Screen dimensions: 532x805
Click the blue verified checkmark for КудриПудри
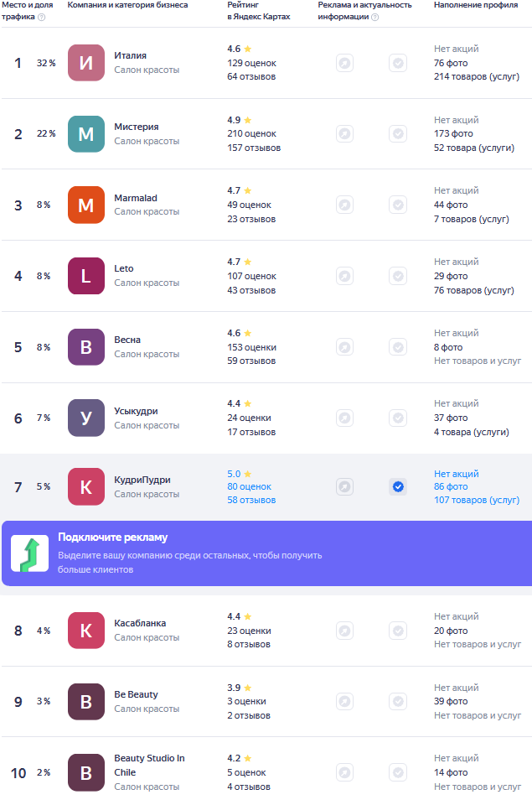[398, 486]
